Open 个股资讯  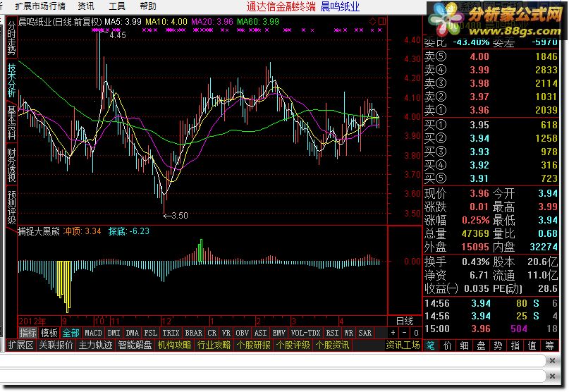[332, 345]
